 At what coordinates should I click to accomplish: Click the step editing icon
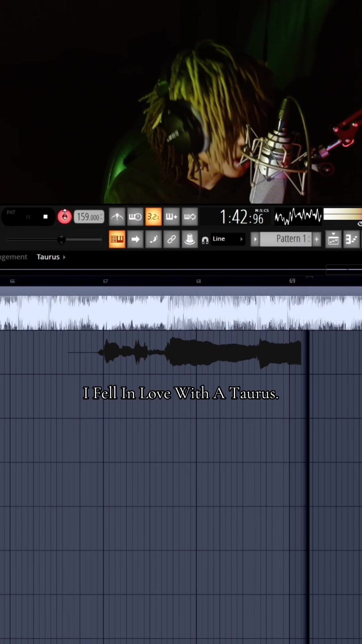(x=154, y=239)
